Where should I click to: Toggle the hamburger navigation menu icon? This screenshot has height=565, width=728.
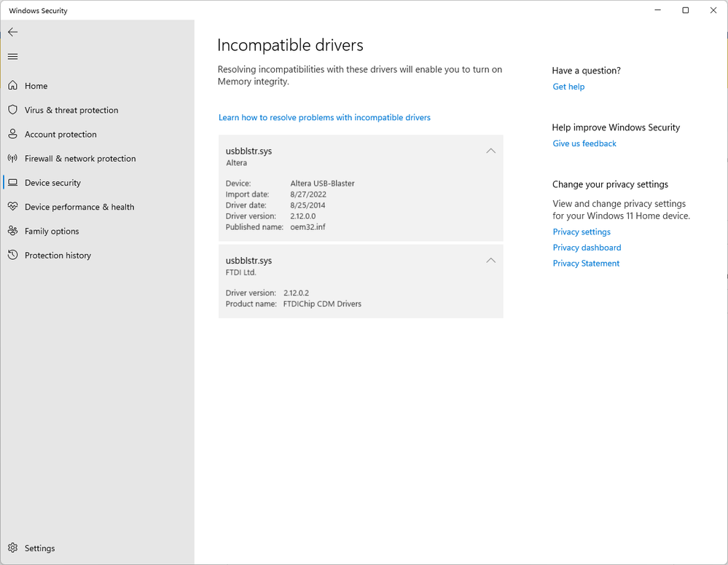click(12, 57)
